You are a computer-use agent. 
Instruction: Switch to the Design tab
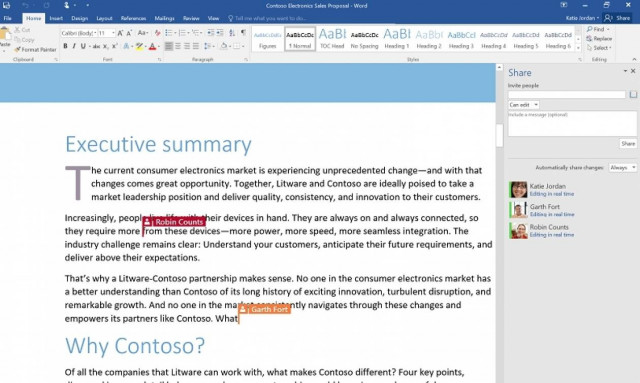79,18
